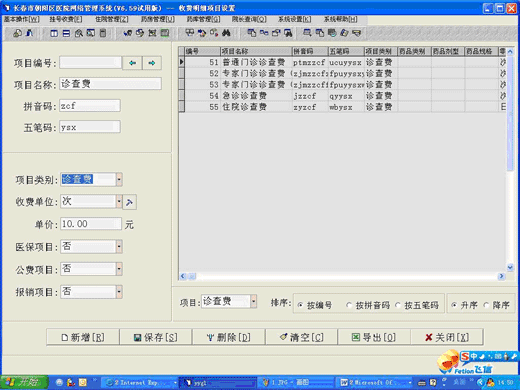Open the 项目类别 dropdown
This screenshot has height=390, width=520.
(x=119, y=180)
